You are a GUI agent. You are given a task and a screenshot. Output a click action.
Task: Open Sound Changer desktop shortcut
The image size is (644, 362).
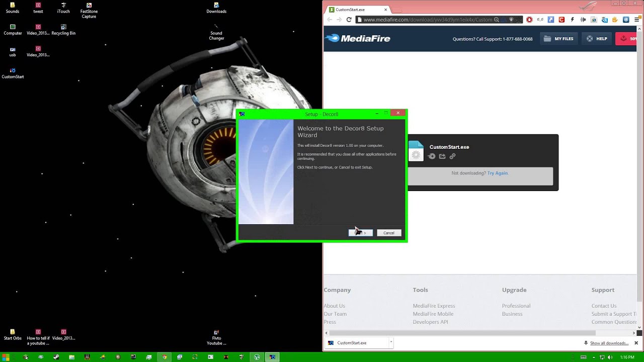click(x=216, y=32)
